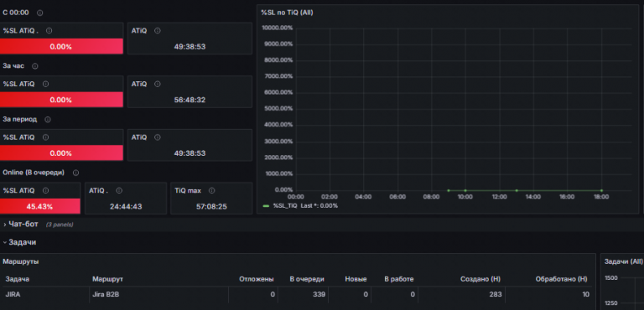This screenshot has height=310, width=644.
Task: Click info icon on %SL ATiQ under За период
Action: (x=45, y=137)
